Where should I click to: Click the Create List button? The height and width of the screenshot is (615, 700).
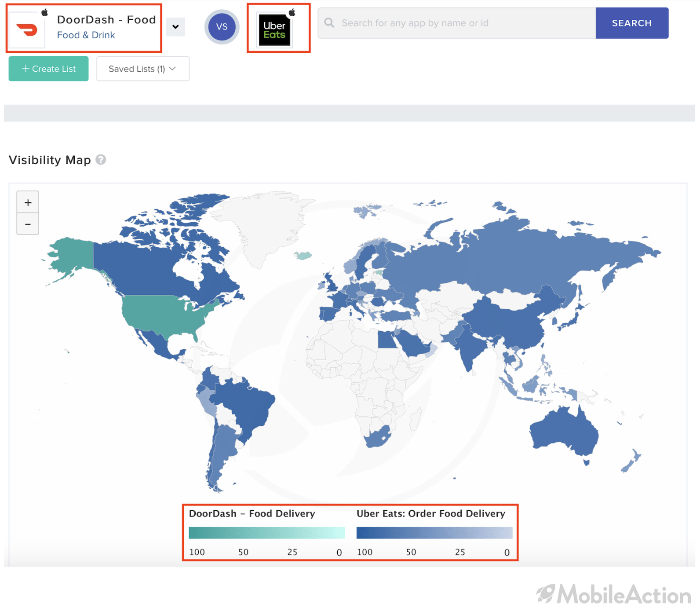48,69
